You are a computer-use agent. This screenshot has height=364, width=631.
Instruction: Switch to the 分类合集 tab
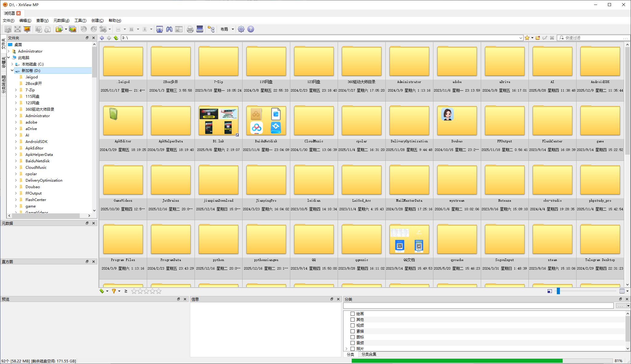pos(368,354)
